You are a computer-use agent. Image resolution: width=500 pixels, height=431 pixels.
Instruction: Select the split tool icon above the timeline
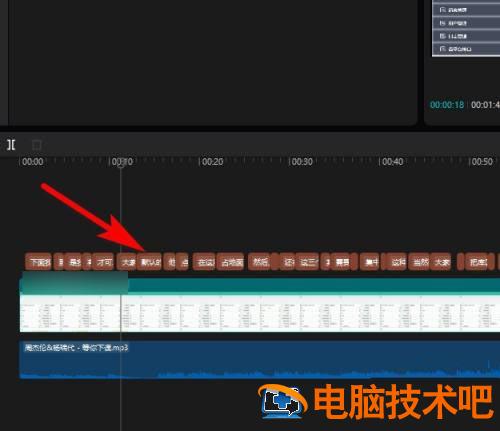pyautogui.click(x=11, y=145)
